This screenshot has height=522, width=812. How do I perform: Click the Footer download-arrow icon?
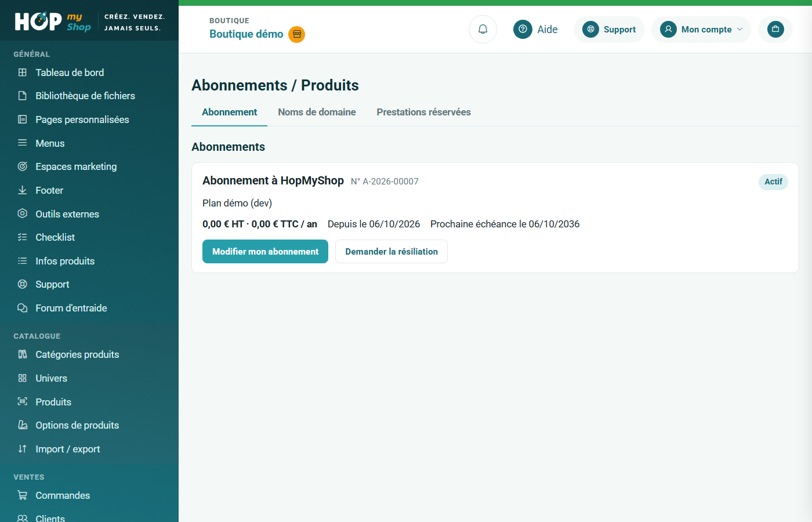coord(23,190)
